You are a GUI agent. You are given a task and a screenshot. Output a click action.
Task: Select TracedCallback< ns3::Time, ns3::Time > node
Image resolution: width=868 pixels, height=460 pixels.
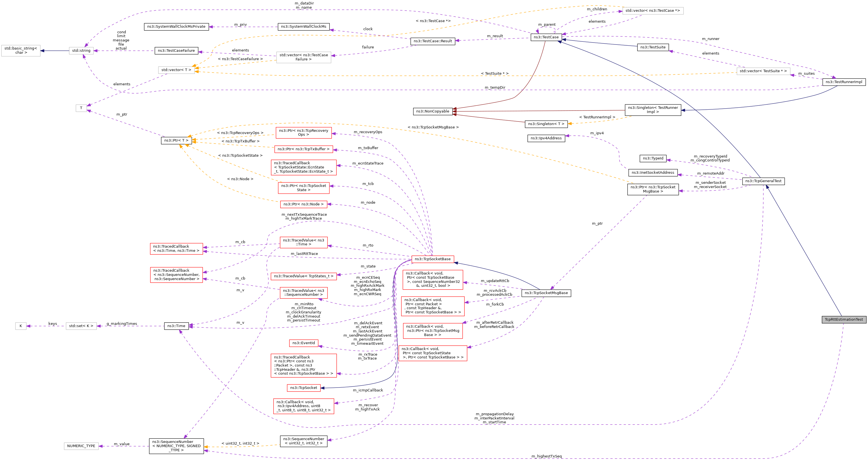176,249
